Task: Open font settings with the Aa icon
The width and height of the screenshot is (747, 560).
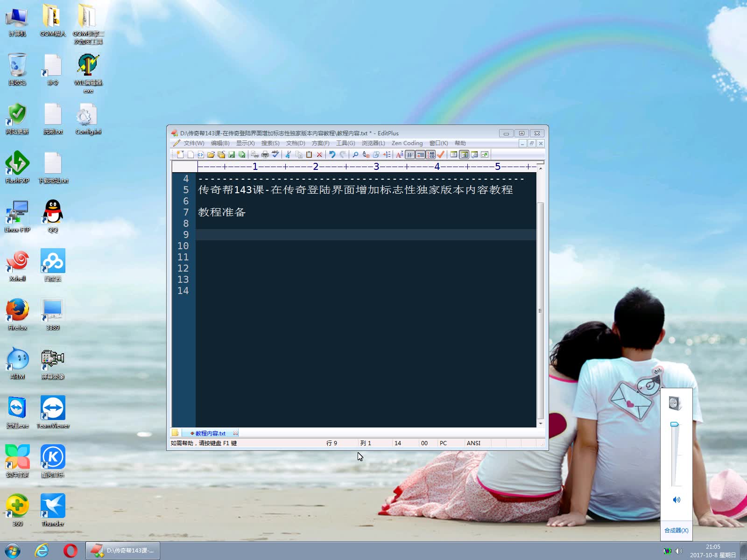Action: (x=399, y=154)
